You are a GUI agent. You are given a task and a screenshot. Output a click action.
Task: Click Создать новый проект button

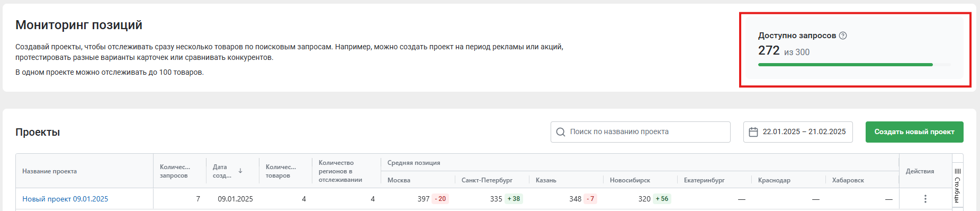pos(914,132)
